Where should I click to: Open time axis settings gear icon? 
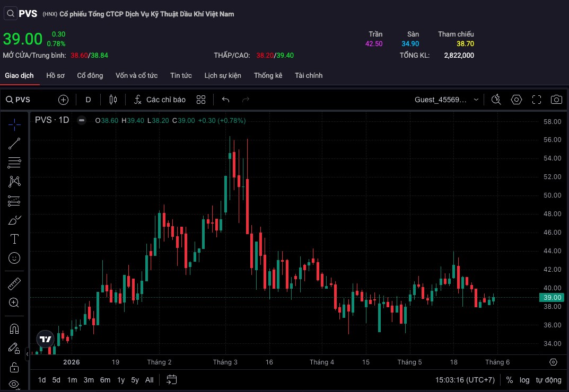point(553,362)
